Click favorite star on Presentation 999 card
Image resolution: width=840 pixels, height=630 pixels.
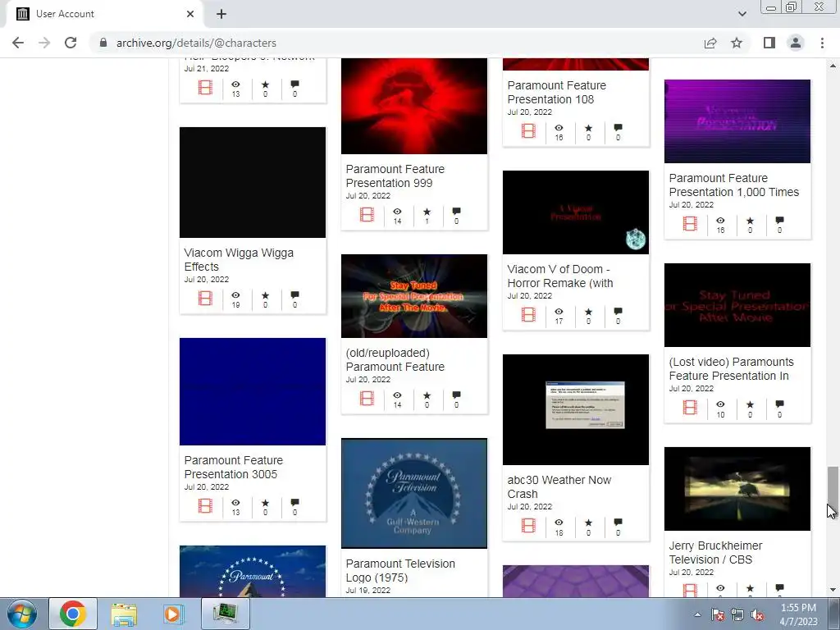(x=427, y=212)
